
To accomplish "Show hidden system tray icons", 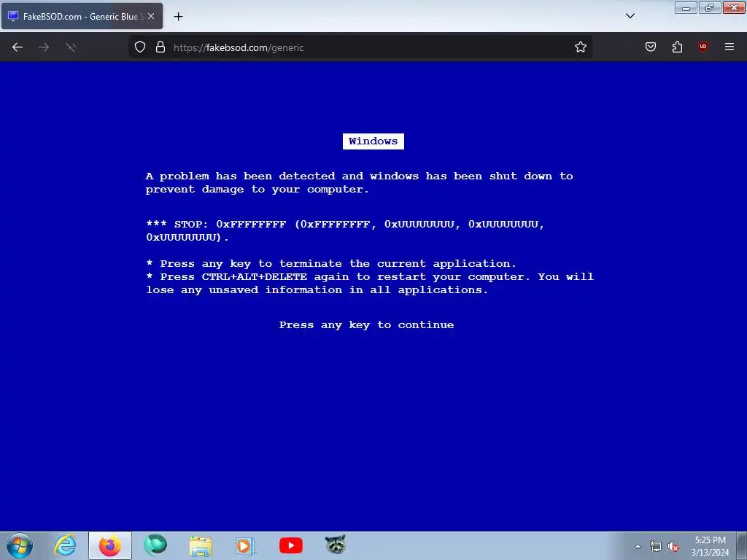I will 638,546.
